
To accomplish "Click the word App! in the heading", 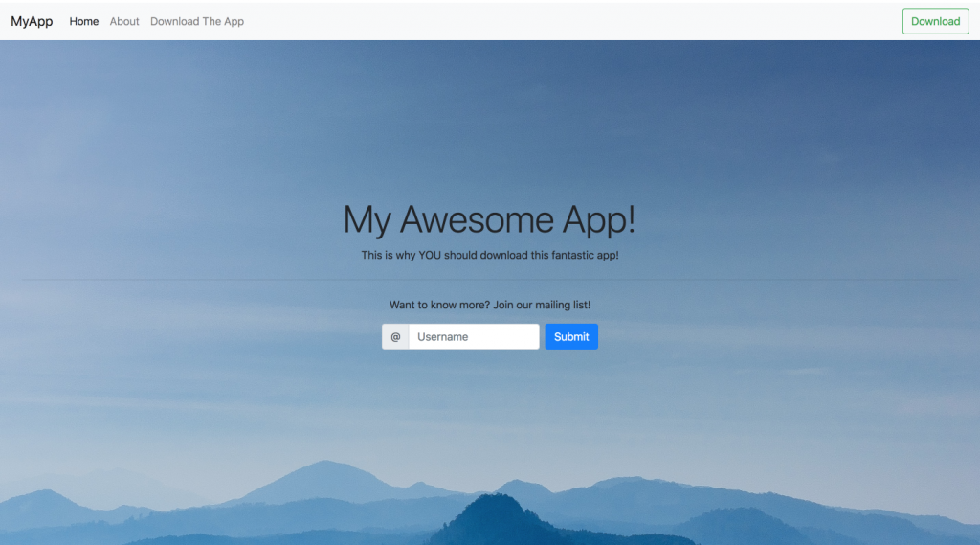I will point(598,220).
